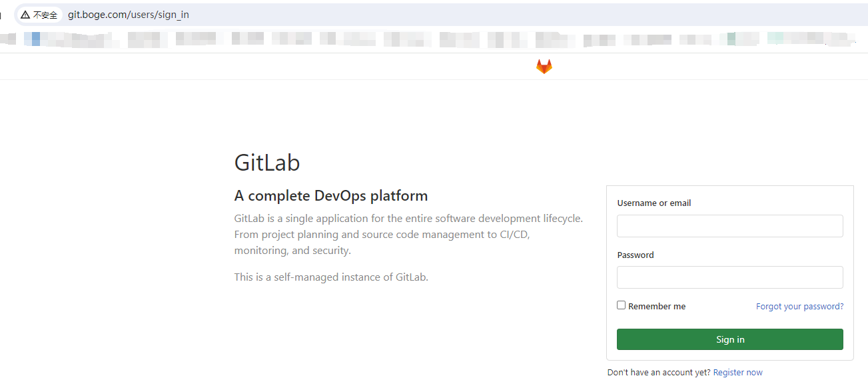The width and height of the screenshot is (868, 392).
Task: Click the 'Password' field label
Action: click(x=636, y=255)
